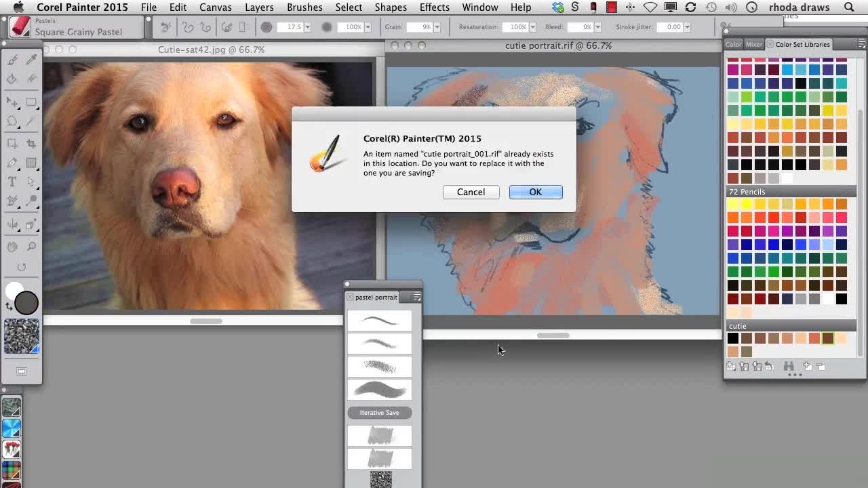868x488 pixels.
Task: Open the Apple menu
Action: click(x=18, y=7)
